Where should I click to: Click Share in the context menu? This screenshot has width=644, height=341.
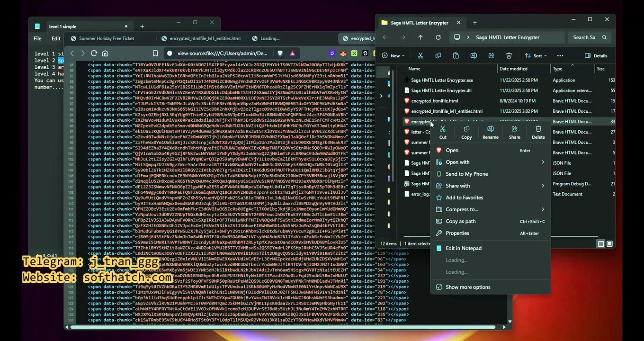pos(514,132)
